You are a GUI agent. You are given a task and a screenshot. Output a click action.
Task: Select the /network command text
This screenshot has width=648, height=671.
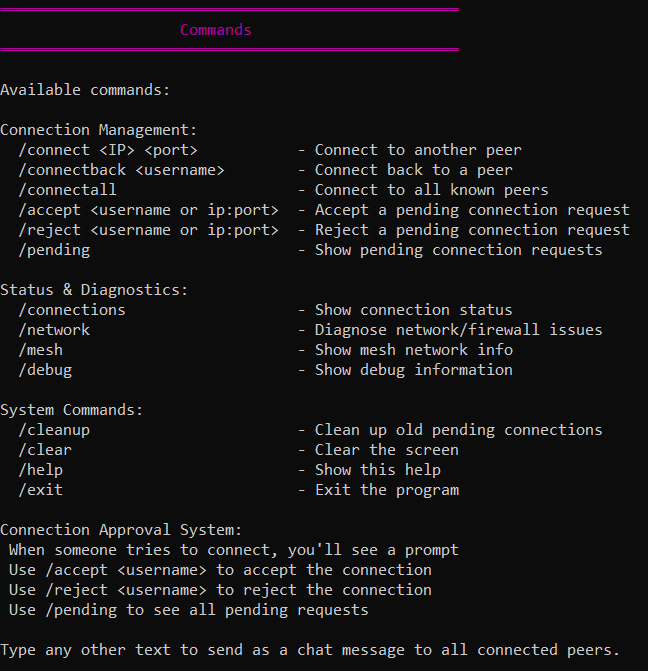[x=54, y=330]
